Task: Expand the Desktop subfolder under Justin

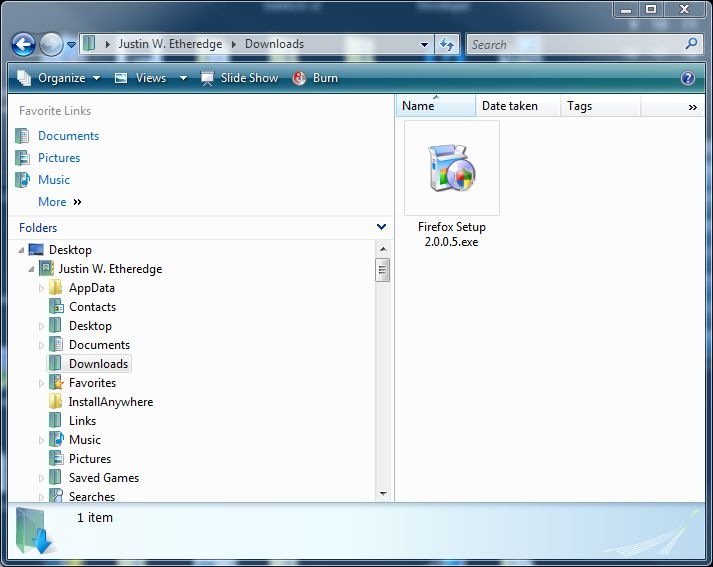Action: [41, 326]
